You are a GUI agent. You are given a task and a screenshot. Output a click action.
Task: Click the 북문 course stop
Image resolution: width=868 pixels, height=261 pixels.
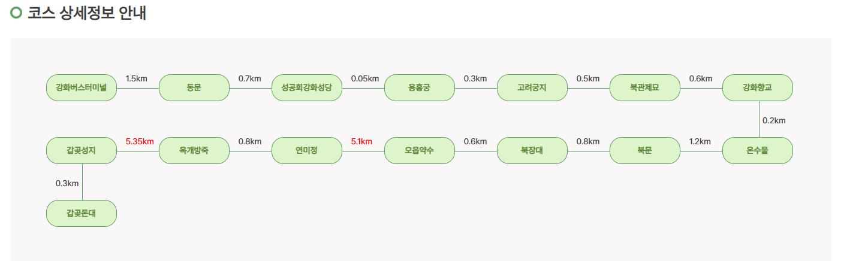[x=645, y=150]
